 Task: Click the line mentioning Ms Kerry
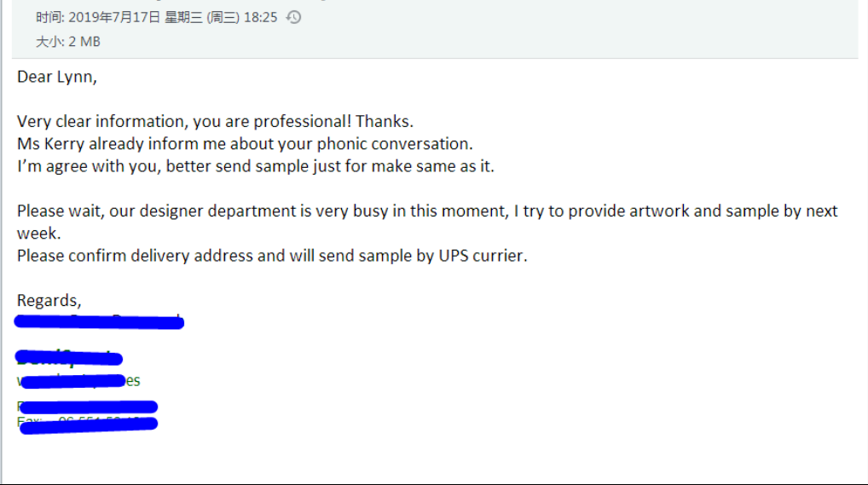[245, 144]
